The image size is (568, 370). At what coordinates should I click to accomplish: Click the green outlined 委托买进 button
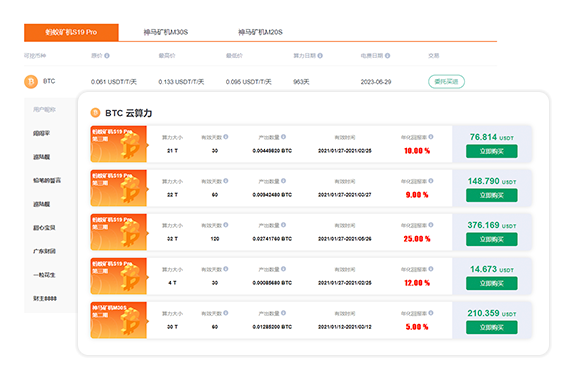click(446, 82)
